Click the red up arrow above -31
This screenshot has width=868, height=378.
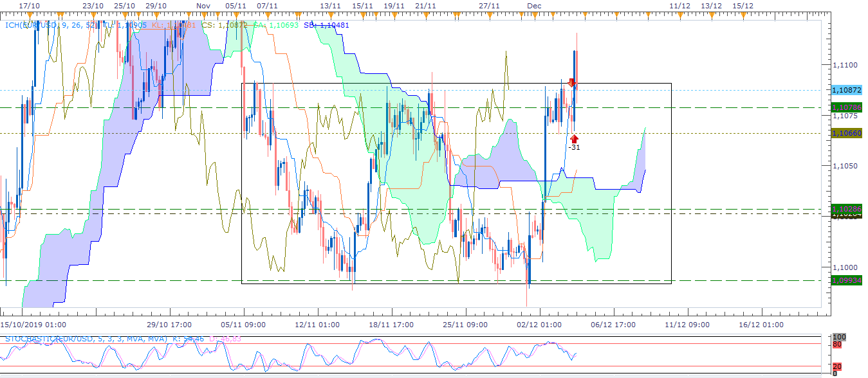coord(574,138)
